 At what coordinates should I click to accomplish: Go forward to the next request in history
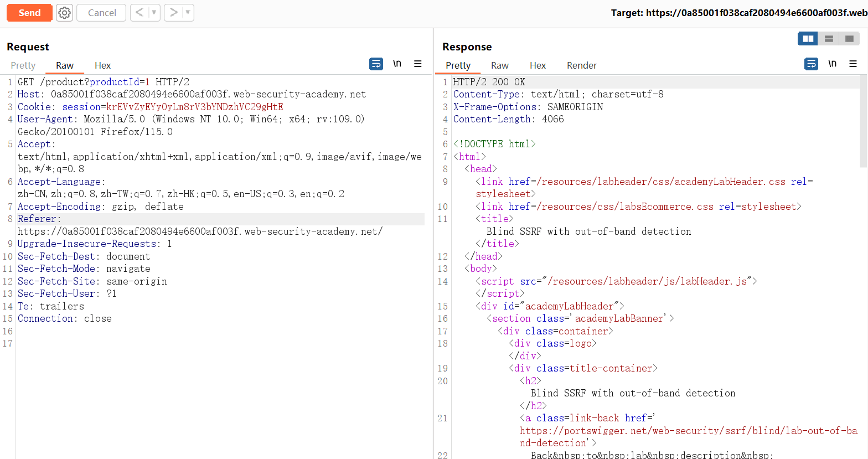[x=173, y=12]
